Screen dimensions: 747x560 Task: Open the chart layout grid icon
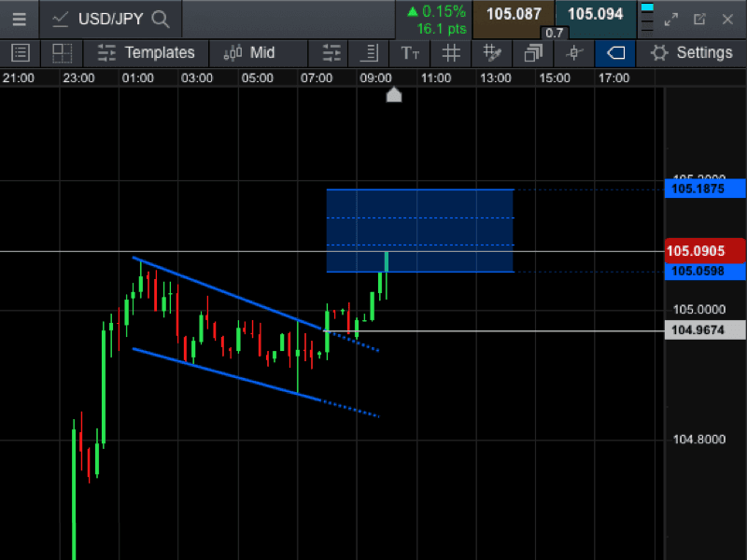click(62, 53)
